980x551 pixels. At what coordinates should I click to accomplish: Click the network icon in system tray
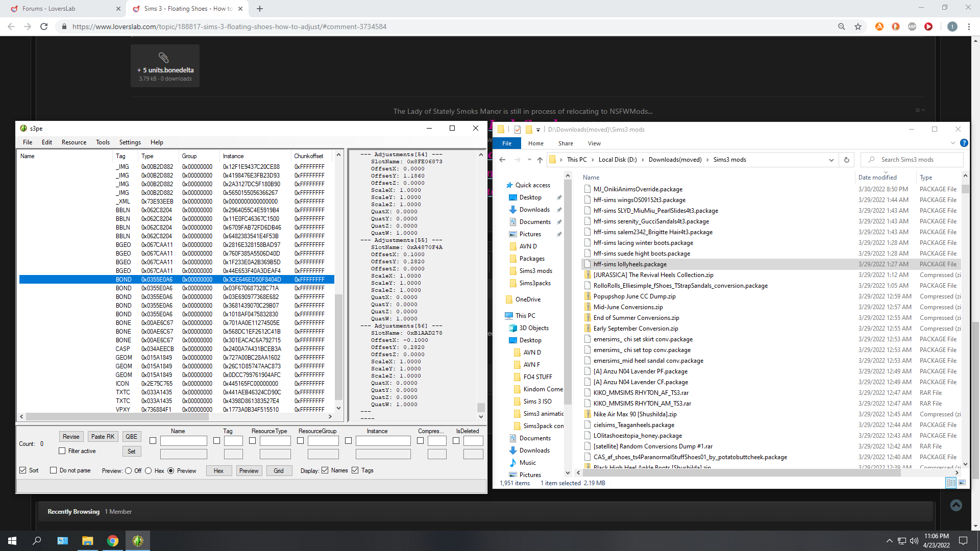tap(902, 541)
